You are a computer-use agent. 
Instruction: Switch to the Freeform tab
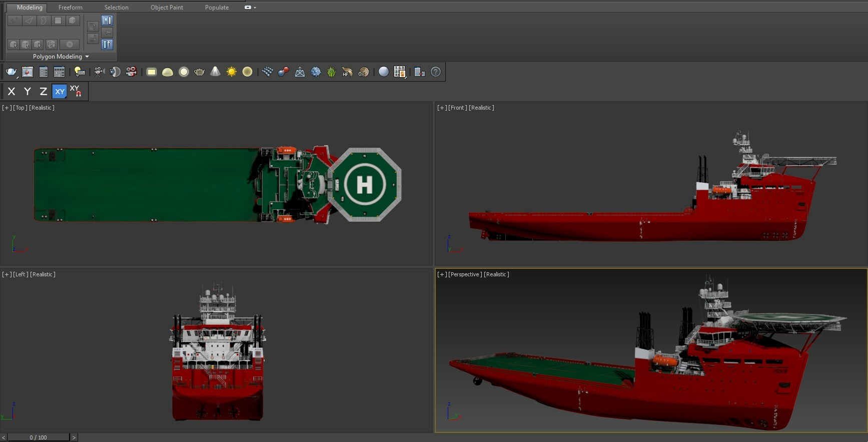(x=70, y=8)
